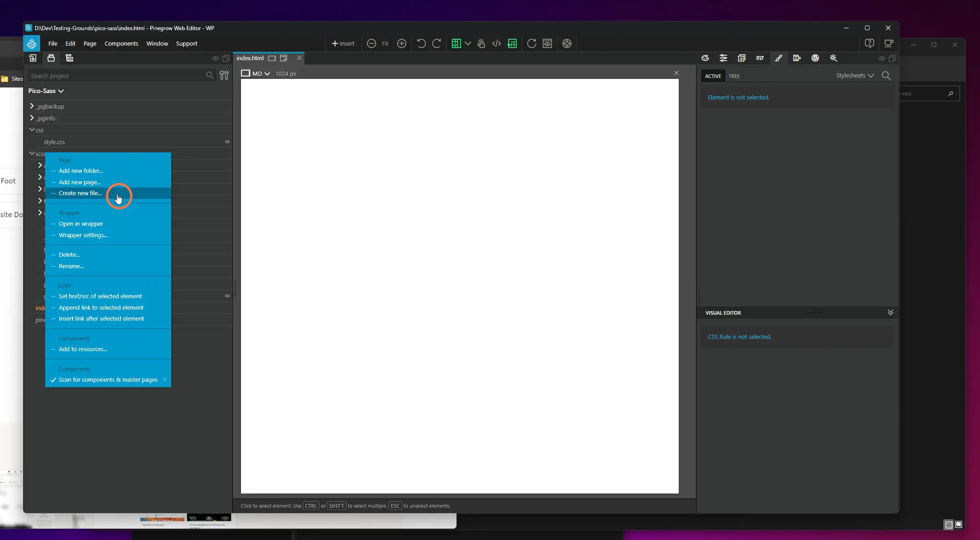The image size is (980, 540).
Task: Click the Insert button
Action: click(343, 43)
